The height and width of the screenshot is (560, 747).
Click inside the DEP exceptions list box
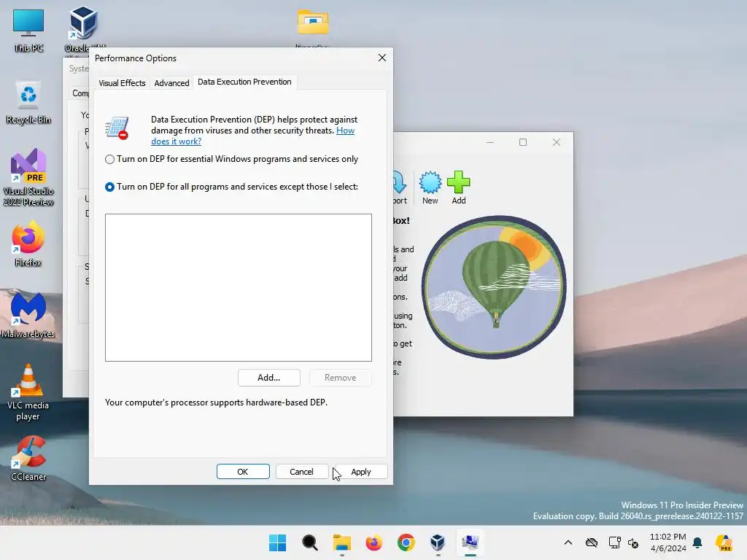coord(239,287)
